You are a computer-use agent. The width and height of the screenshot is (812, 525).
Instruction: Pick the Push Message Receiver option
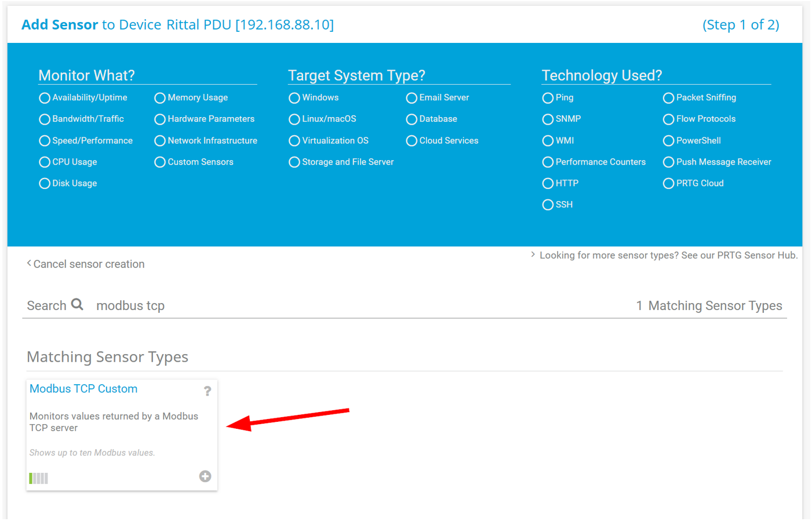[668, 162]
